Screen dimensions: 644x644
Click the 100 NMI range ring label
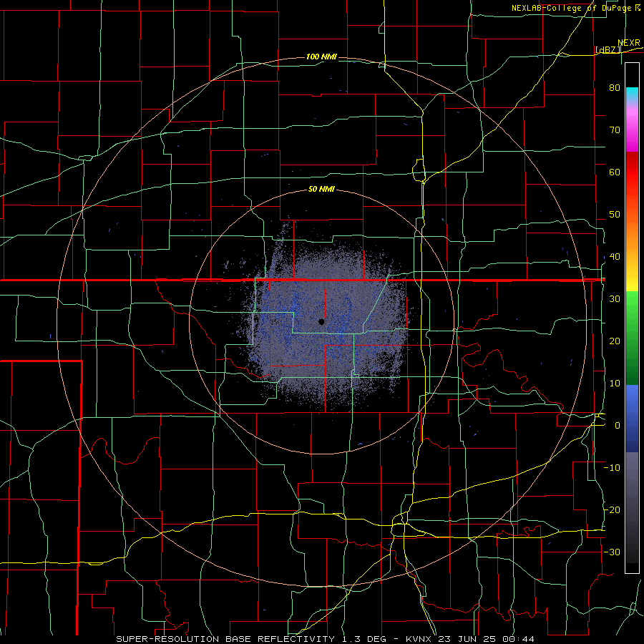click(x=321, y=57)
